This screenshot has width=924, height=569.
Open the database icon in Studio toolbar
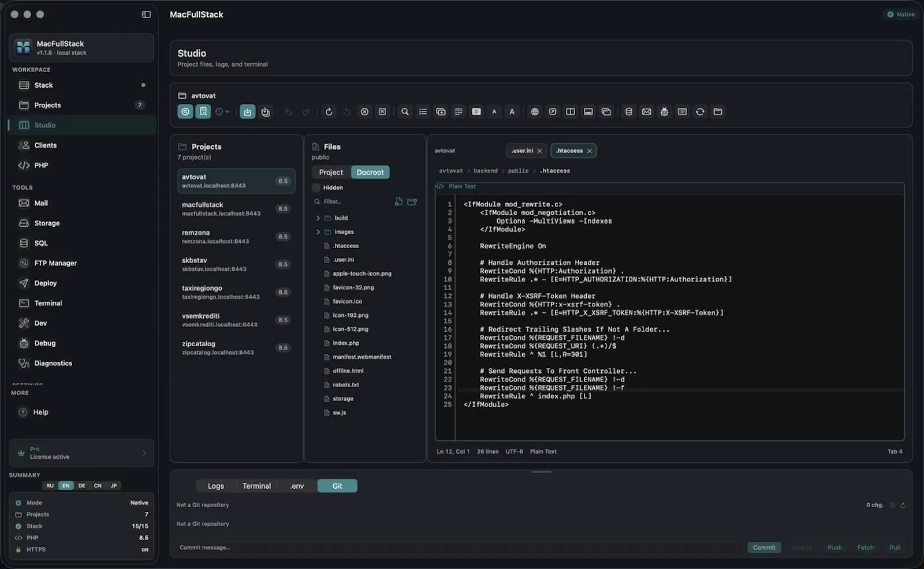(x=629, y=112)
